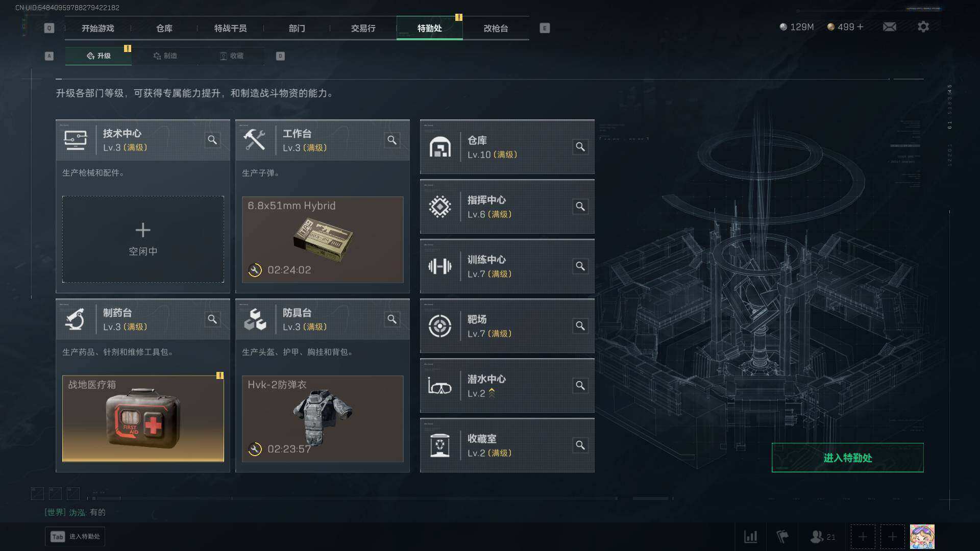The width and height of the screenshot is (980, 551).
Task: Select the 制造 sub-tab
Action: pyautogui.click(x=165, y=56)
